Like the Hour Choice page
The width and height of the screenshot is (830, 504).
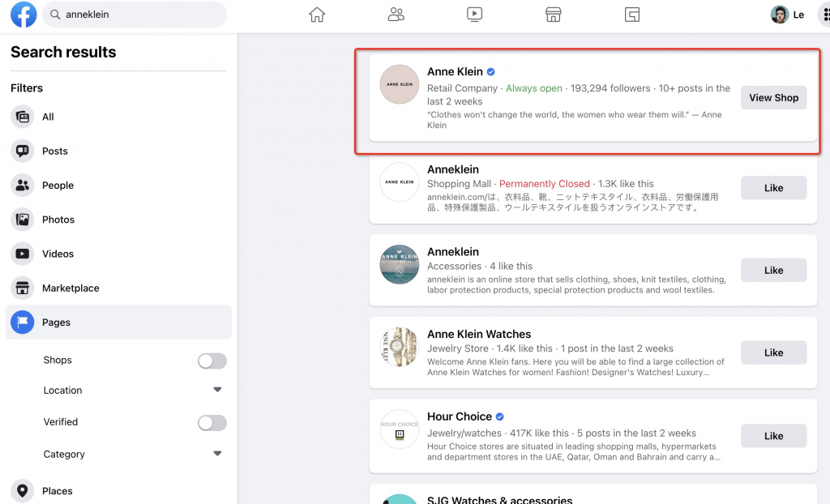[773, 436]
